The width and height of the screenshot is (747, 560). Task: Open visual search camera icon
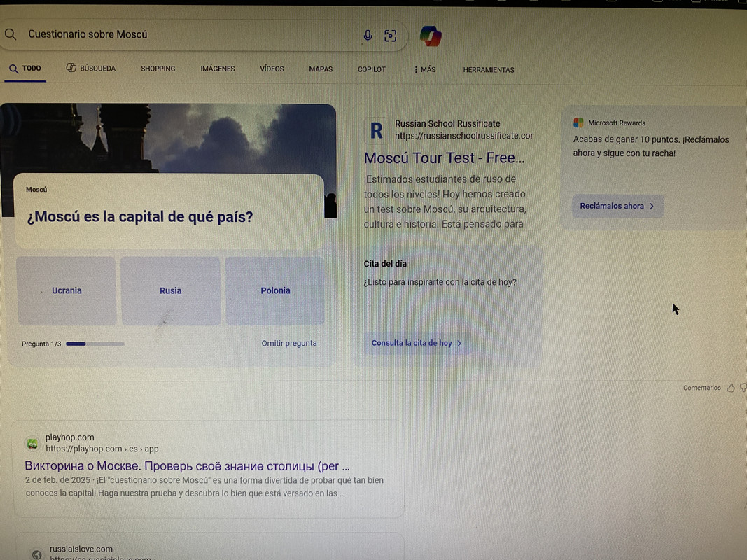click(390, 36)
